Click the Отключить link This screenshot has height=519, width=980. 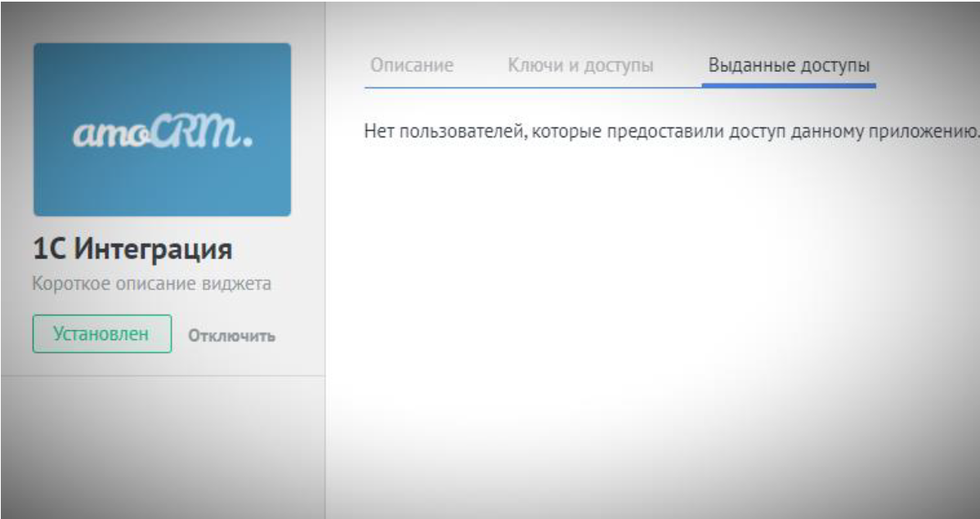coord(232,336)
